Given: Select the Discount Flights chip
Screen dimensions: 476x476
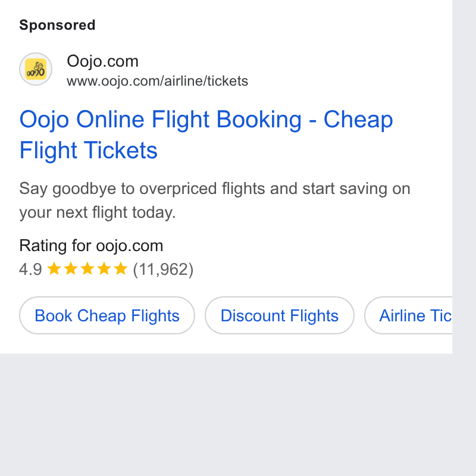Looking at the screenshot, I should point(280,315).
